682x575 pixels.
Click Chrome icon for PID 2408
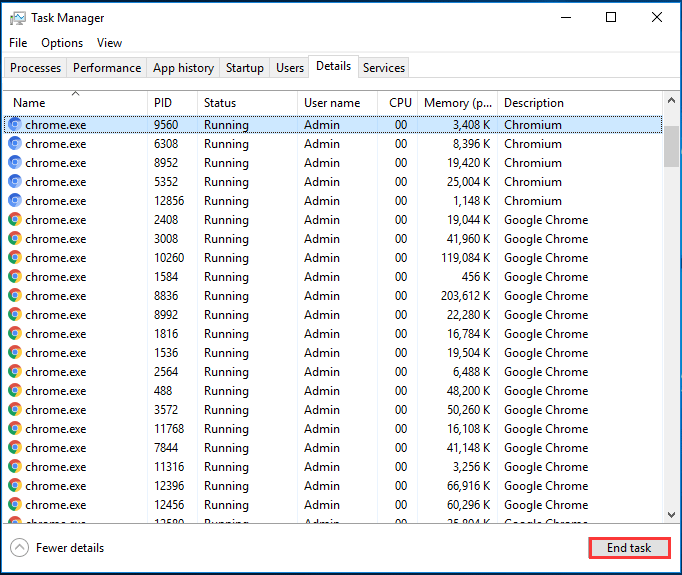point(15,220)
